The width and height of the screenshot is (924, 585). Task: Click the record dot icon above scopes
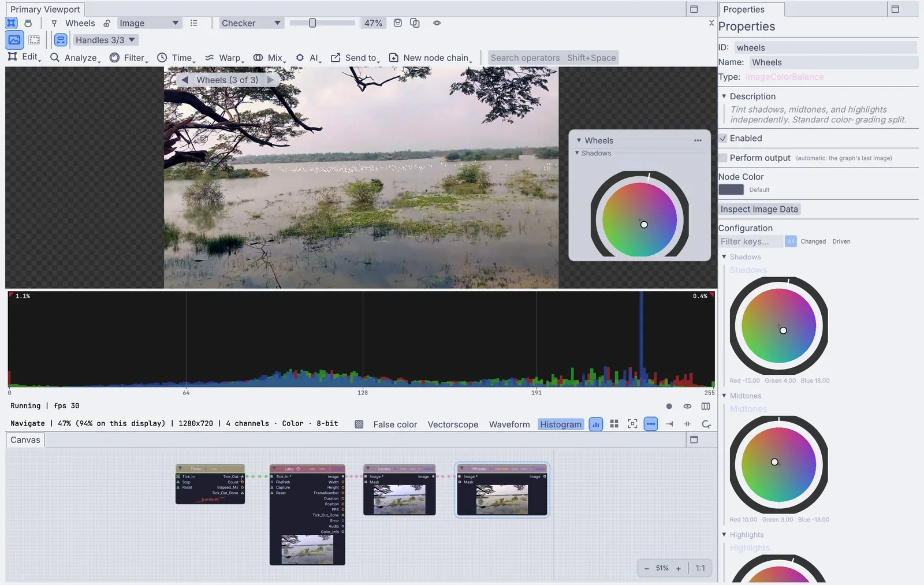click(x=669, y=407)
